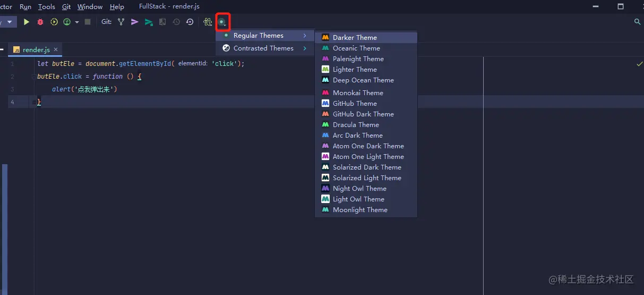This screenshot has height=295, width=644.
Task: Select Deep Ocean Theme
Action: [366, 80]
